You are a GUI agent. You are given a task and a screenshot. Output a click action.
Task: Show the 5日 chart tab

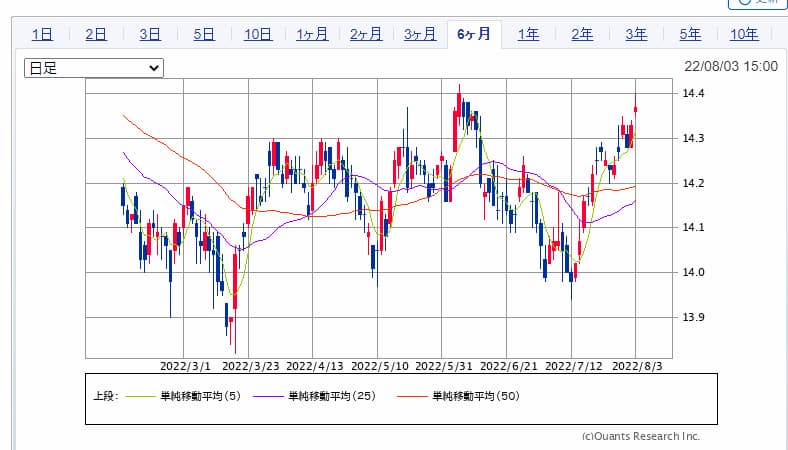[204, 34]
